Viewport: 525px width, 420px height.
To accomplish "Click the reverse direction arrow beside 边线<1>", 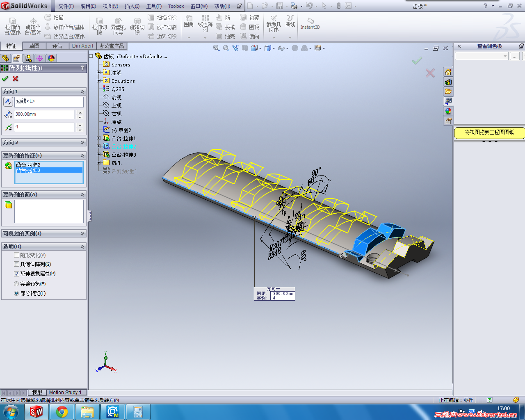I will 8,102.
